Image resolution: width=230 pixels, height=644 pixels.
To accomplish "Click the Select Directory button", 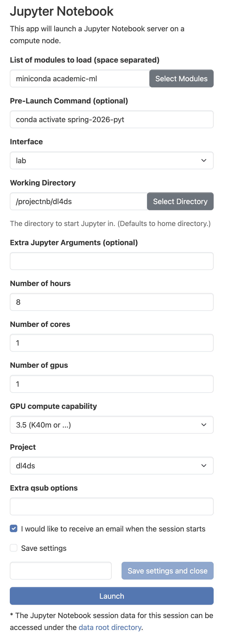I will [x=180, y=202].
